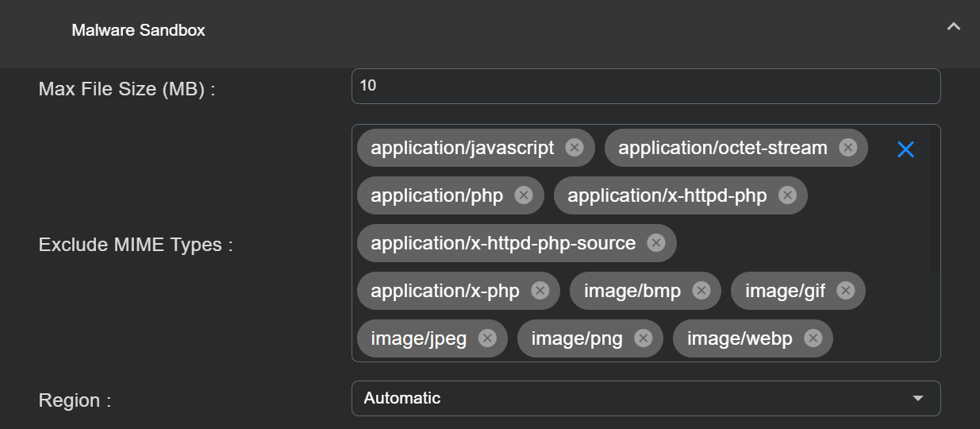Click the Region dropdown arrow
Image resolution: width=980 pixels, height=429 pixels.
pos(918,398)
